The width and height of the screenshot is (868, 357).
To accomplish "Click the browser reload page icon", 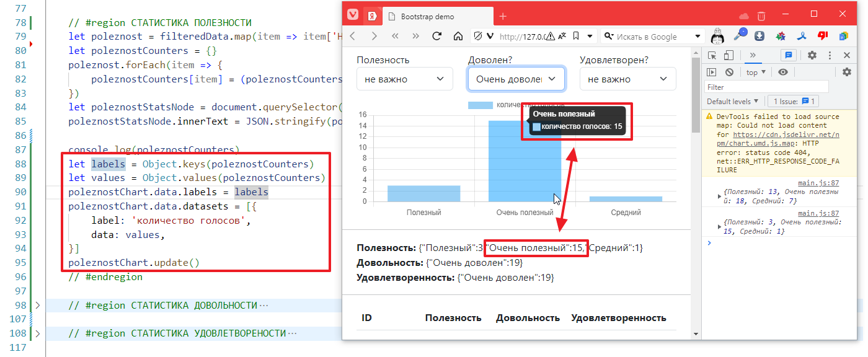I will click(x=436, y=37).
